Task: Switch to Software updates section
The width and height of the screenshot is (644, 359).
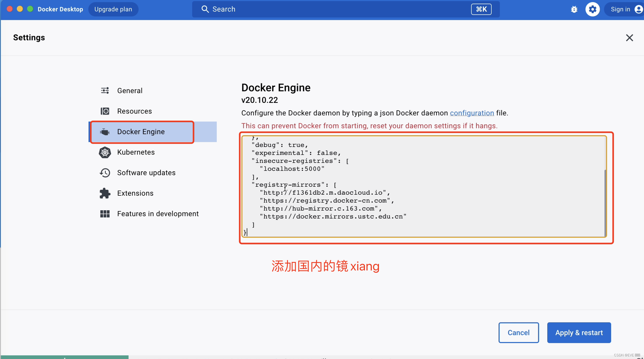Action: 146,173
